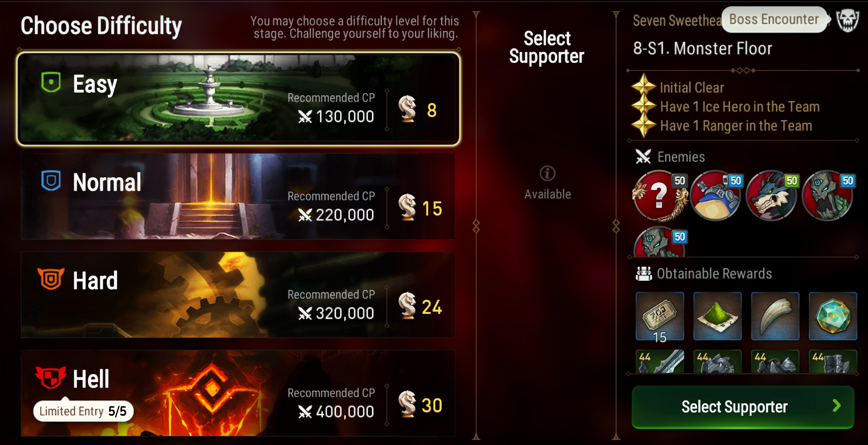Screen dimensions: 868x445
Task: Click the info icon above Available
Action: click(547, 173)
